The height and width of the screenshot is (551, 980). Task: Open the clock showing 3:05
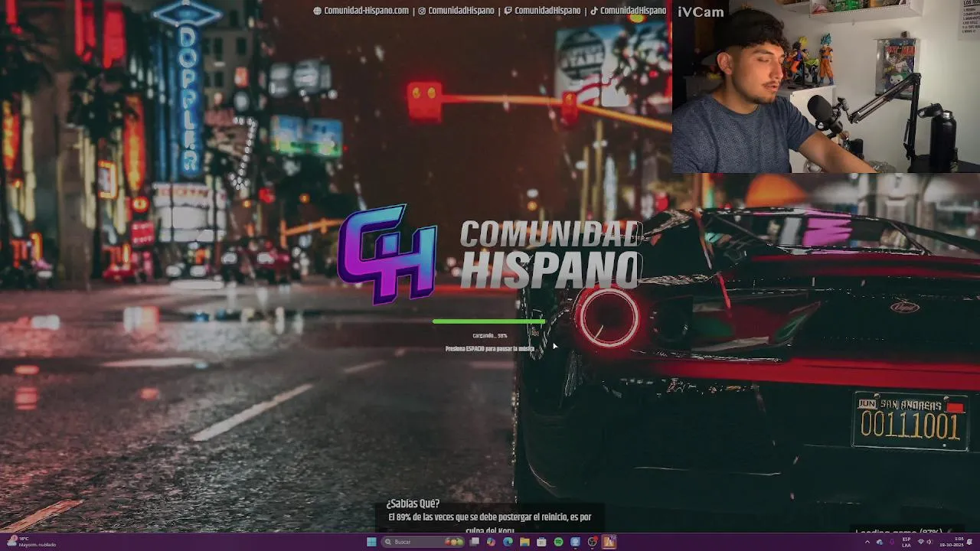[951, 542]
